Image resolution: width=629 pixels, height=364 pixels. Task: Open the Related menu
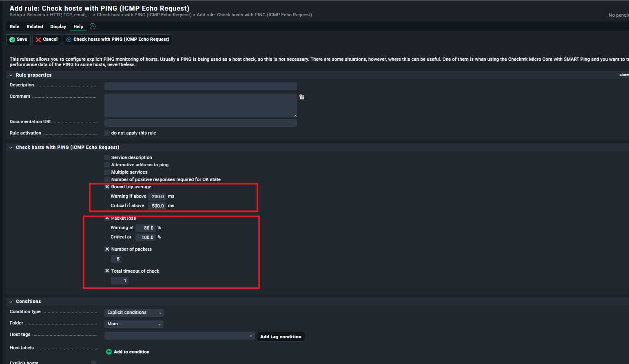[35, 26]
